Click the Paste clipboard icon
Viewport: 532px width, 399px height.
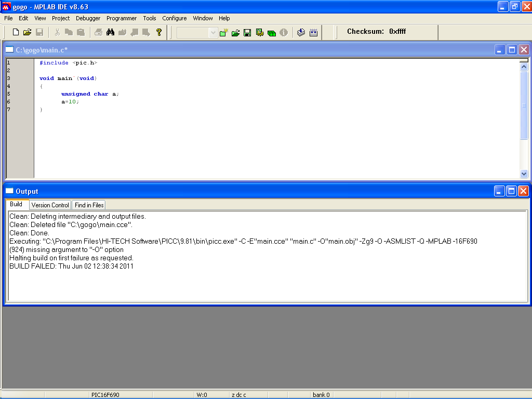point(81,32)
